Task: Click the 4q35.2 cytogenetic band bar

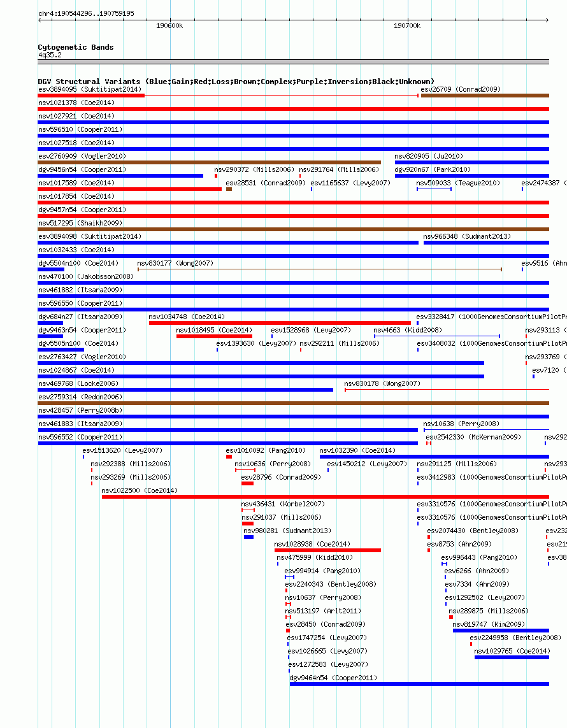Action: (294, 62)
